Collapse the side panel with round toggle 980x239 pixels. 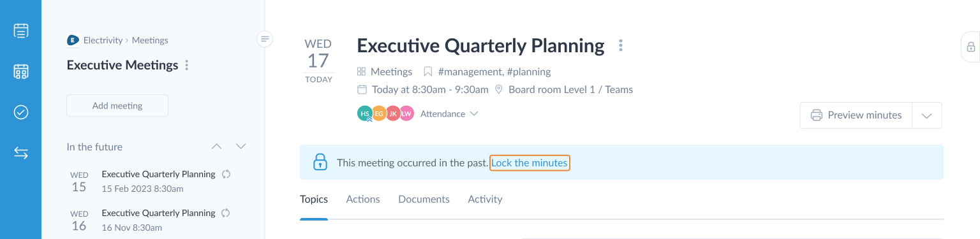[x=265, y=40]
